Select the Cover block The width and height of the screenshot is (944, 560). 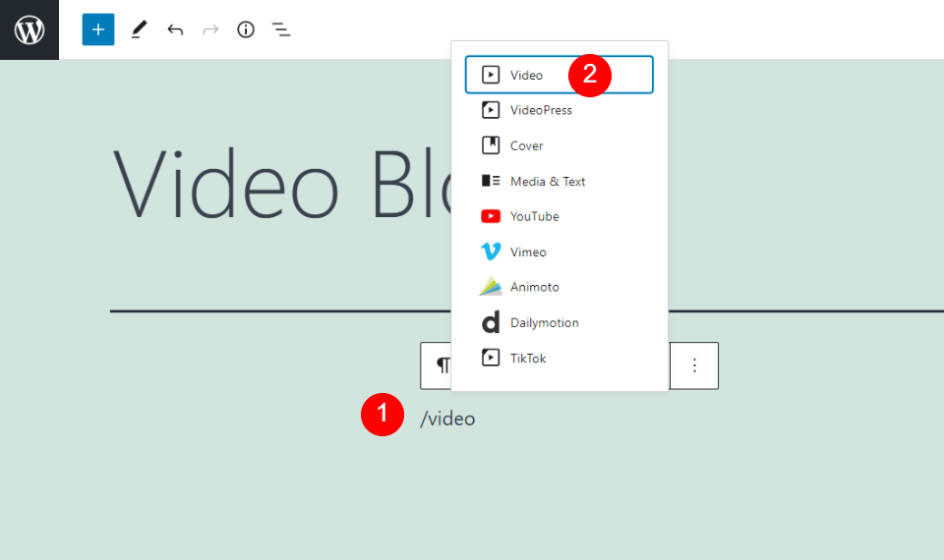pos(559,145)
